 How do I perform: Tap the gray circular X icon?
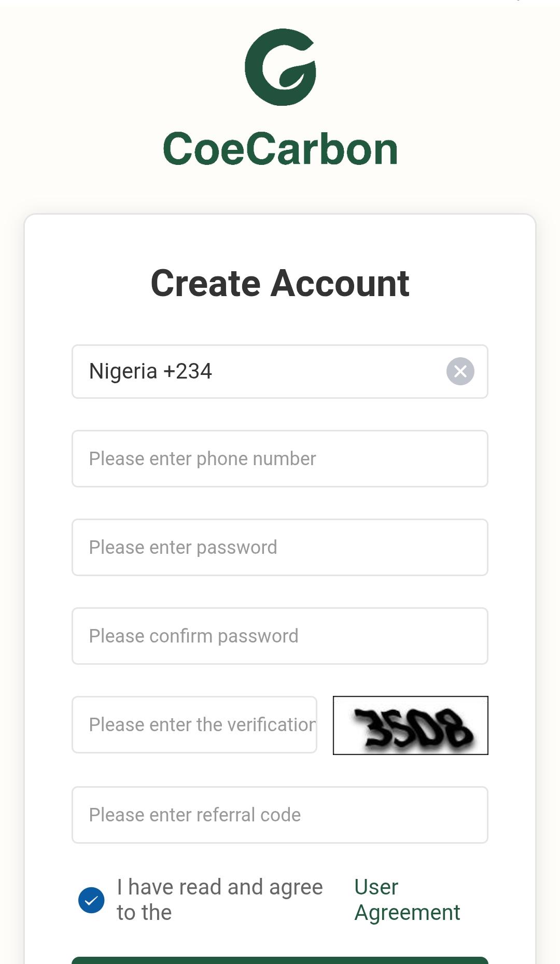tap(460, 371)
